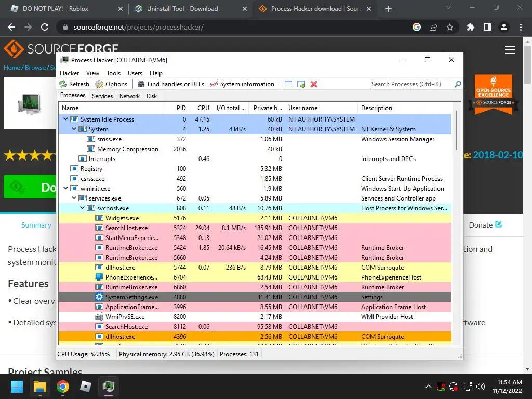Show hidden system tray icons chevron
532x399 pixels.
tap(429, 387)
